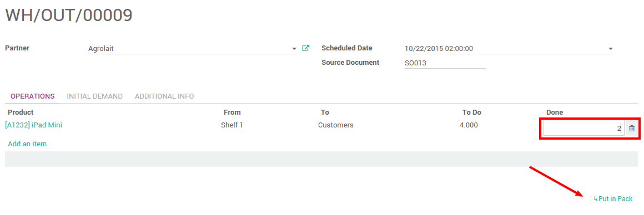Sort by the Product column header
644x215 pixels.
tap(21, 112)
